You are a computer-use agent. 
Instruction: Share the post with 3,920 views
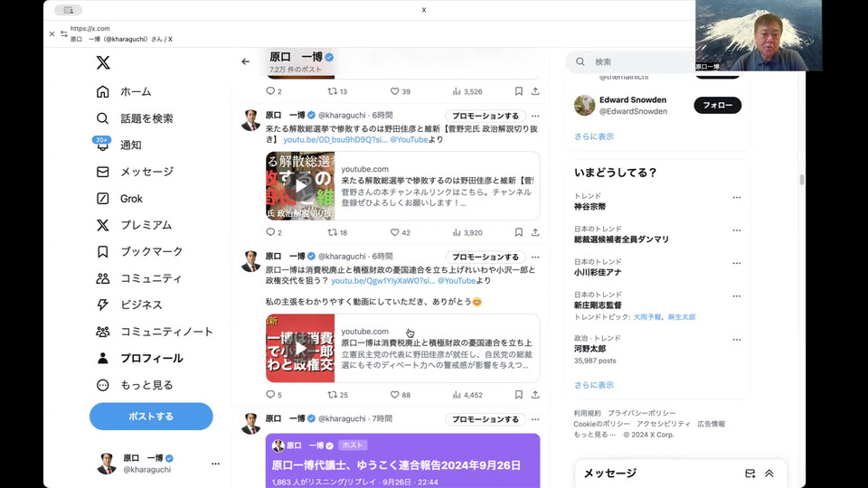[535, 233]
